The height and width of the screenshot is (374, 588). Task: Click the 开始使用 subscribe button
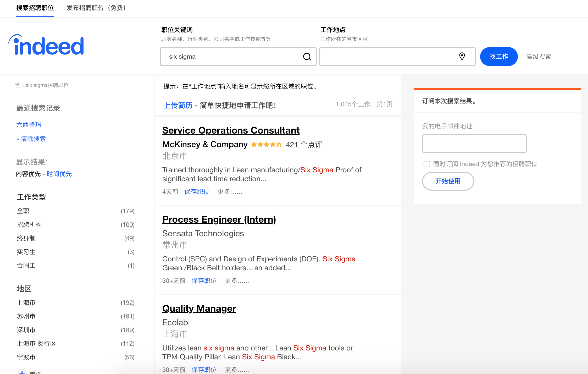click(448, 181)
